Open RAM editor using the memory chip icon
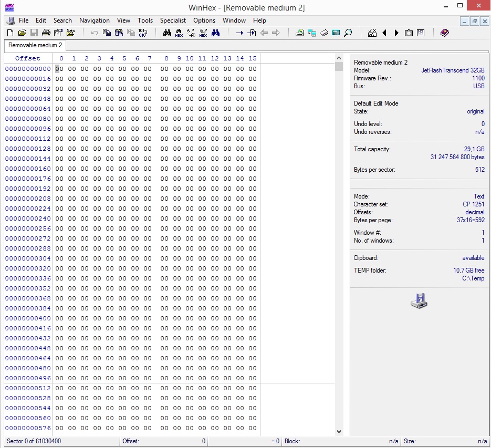The width and height of the screenshot is (491, 448). pyautogui.click(x=324, y=33)
